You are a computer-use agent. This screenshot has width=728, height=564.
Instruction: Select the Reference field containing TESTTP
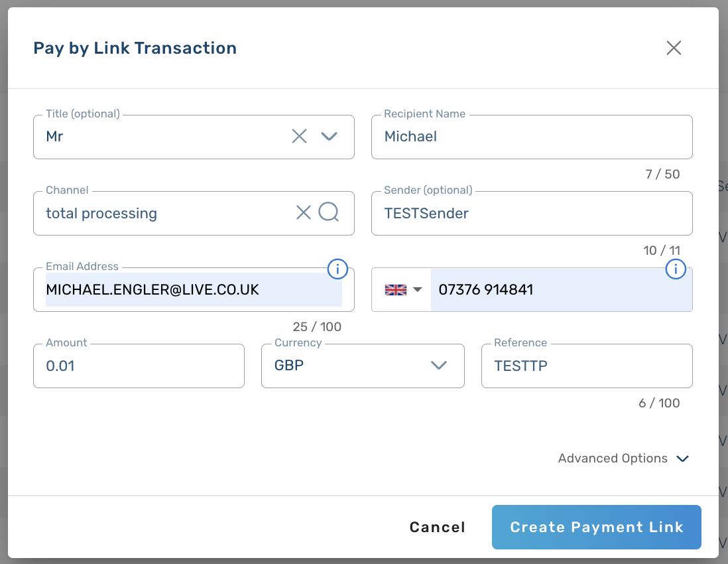point(586,366)
